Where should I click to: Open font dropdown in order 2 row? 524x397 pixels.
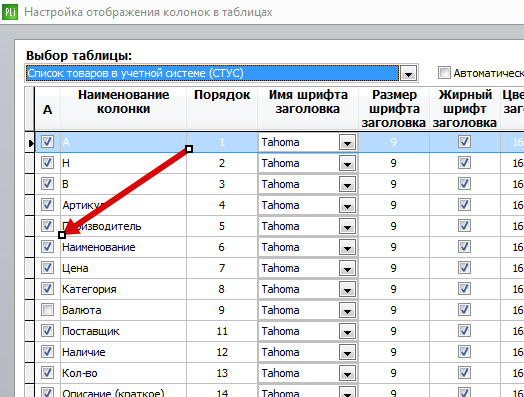point(347,163)
